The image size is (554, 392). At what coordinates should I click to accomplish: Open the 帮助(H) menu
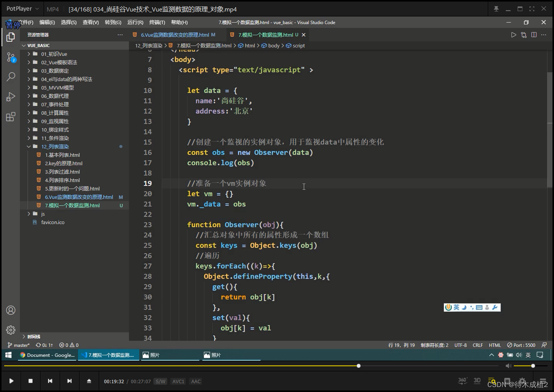(x=179, y=23)
